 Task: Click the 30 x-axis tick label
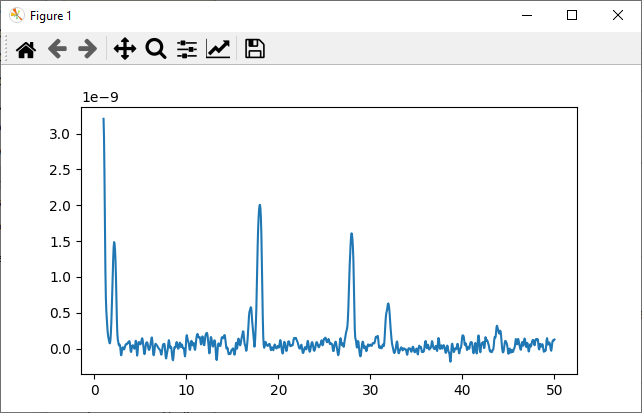(x=370, y=390)
